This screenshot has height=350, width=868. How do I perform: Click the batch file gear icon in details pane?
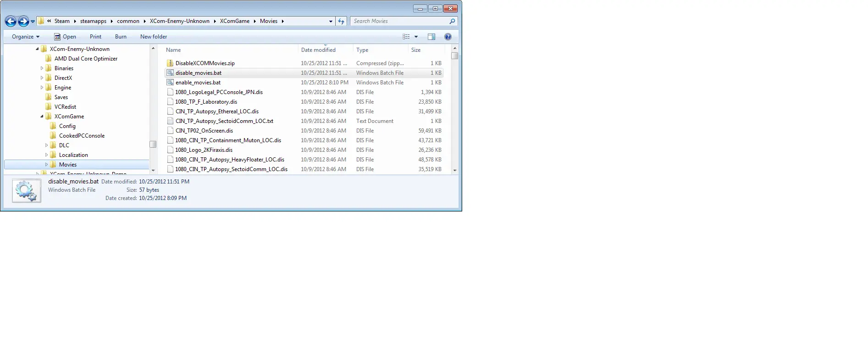[27, 191]
